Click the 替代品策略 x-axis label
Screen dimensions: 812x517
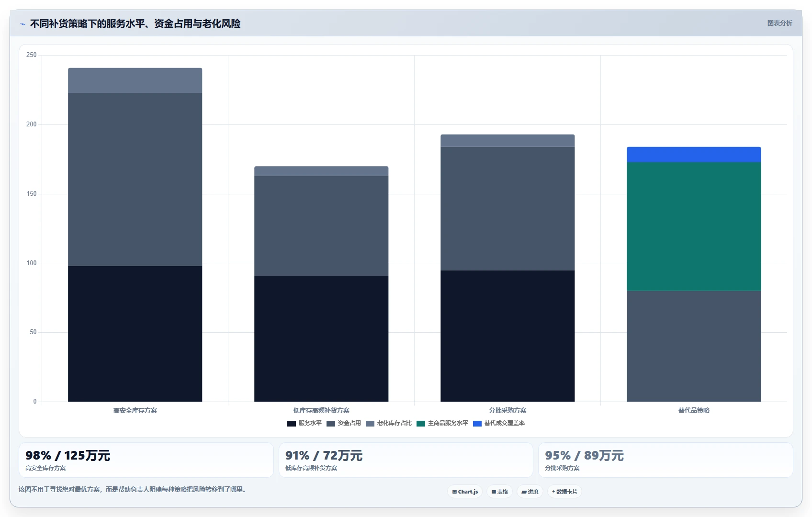[694, 411]
